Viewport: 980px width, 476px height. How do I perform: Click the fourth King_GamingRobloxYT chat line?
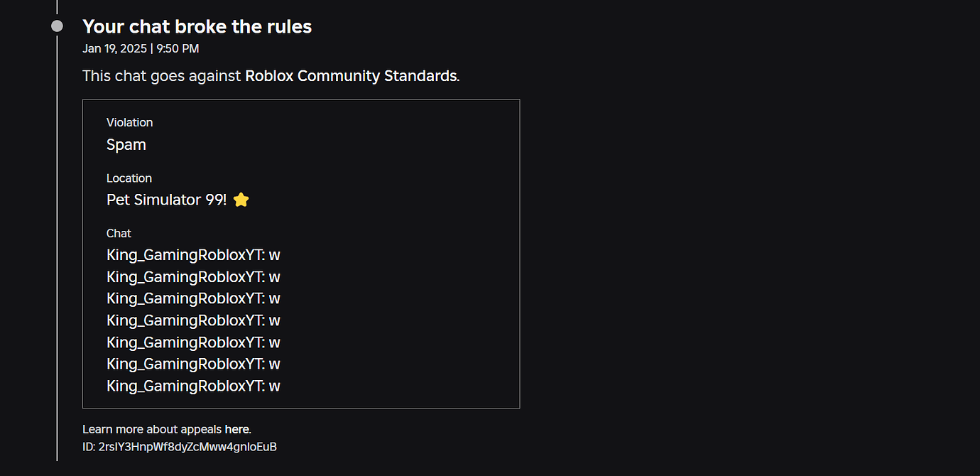193,320
